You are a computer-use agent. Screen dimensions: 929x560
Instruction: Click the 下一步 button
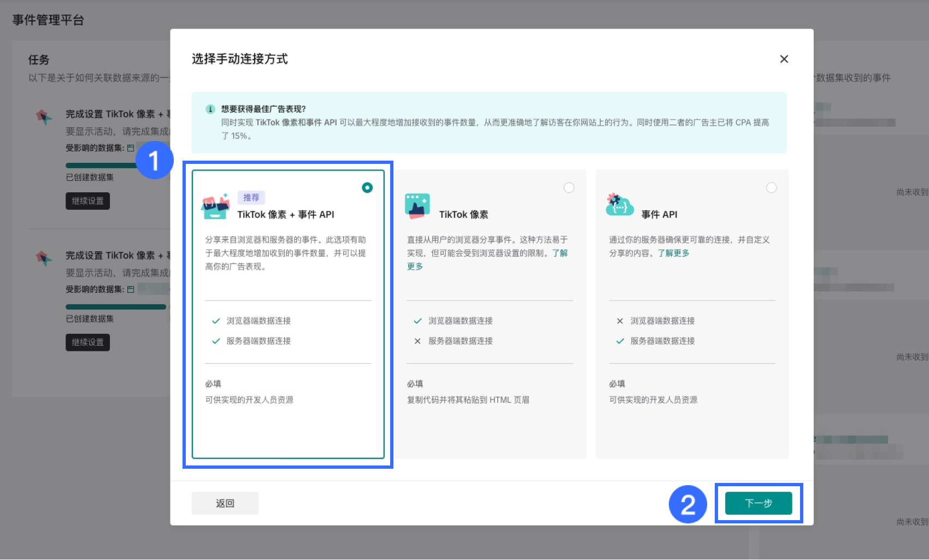[x=759, y=503]
